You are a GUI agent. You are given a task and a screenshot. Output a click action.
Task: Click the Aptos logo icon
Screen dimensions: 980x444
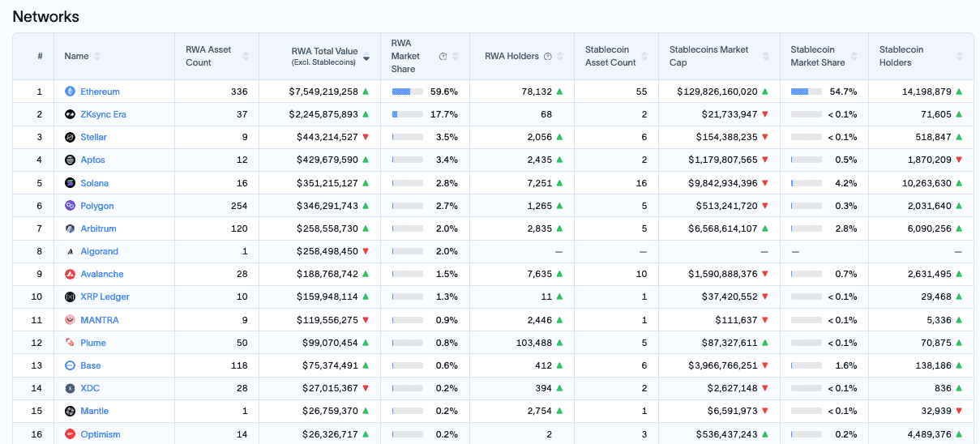tap(70, 160)
